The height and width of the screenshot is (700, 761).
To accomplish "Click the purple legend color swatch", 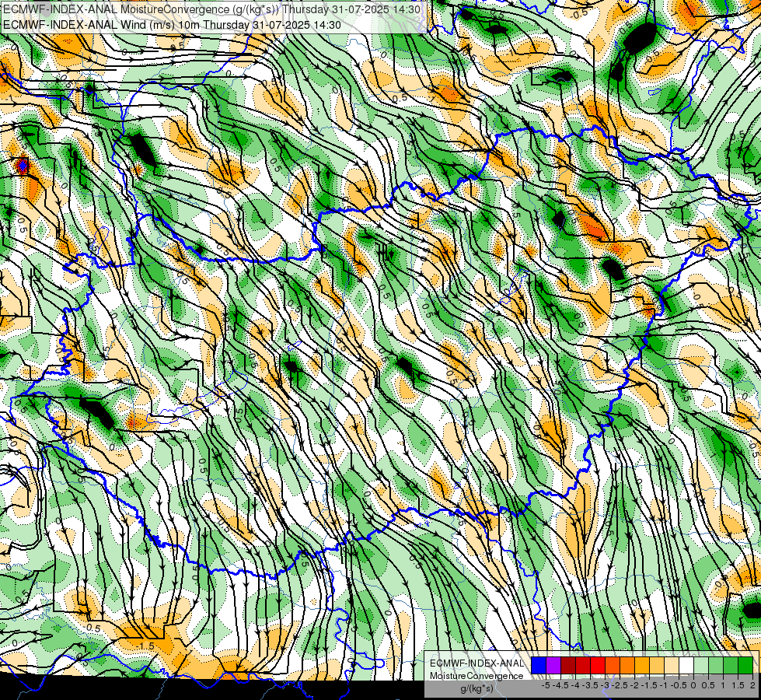I will pos(553,666).
